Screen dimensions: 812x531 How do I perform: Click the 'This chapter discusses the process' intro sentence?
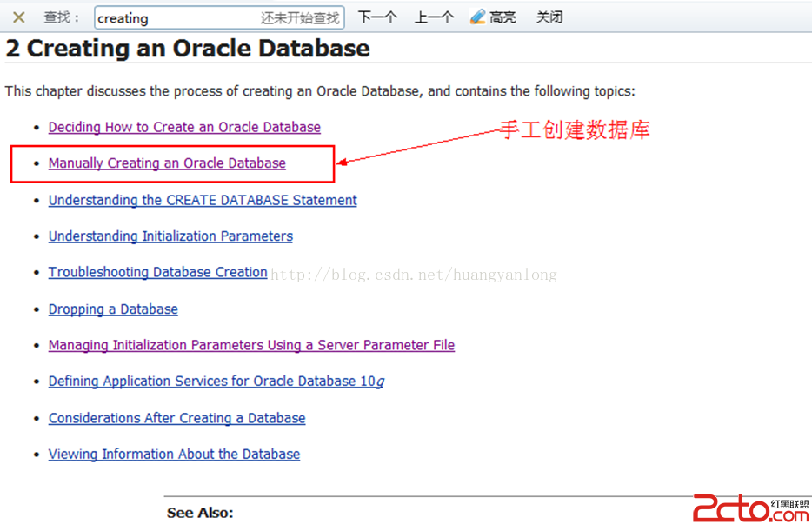(320, 91)
